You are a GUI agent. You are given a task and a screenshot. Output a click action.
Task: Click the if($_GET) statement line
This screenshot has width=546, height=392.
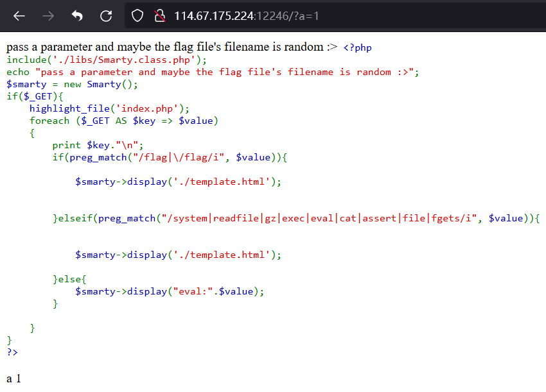(x=35, y=96)
